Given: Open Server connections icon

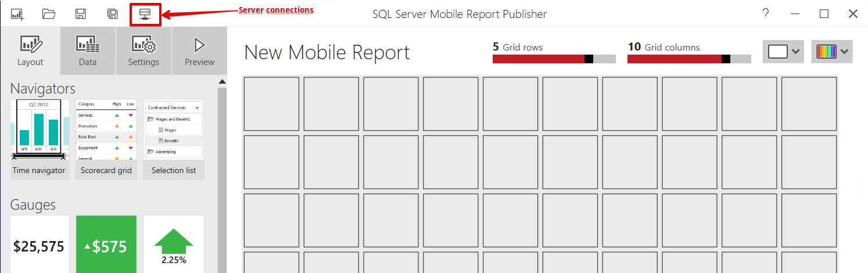Looking at the screenshot, I should coord(145,15).
